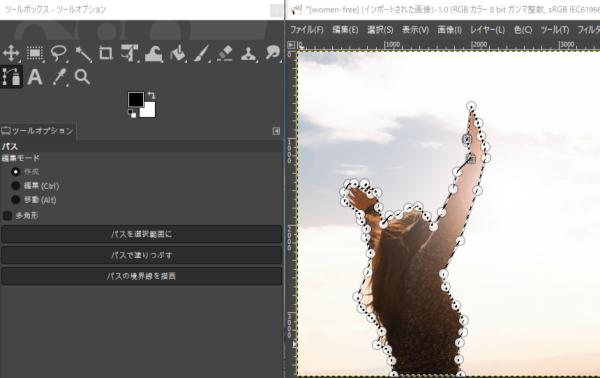
Task: Open the tool options panel configuration menu
Action: [276, 131]
